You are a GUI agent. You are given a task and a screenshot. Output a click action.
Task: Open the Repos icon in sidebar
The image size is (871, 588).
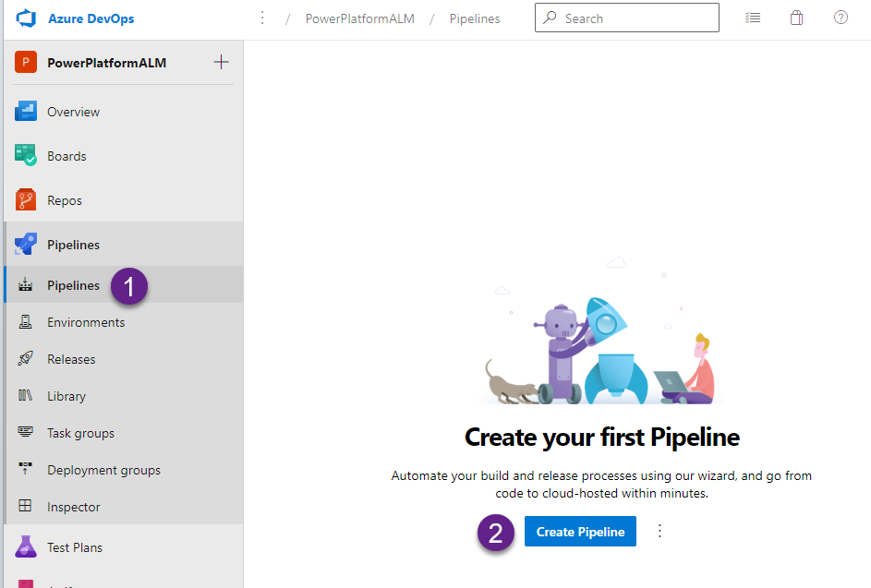pyautogui.click(x=25, y=200)
